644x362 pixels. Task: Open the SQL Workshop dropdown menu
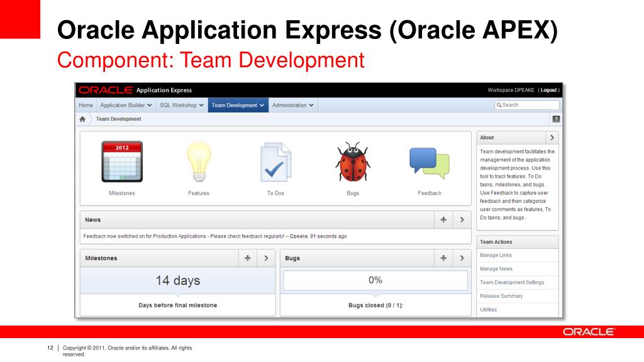(x=182, y=106)
